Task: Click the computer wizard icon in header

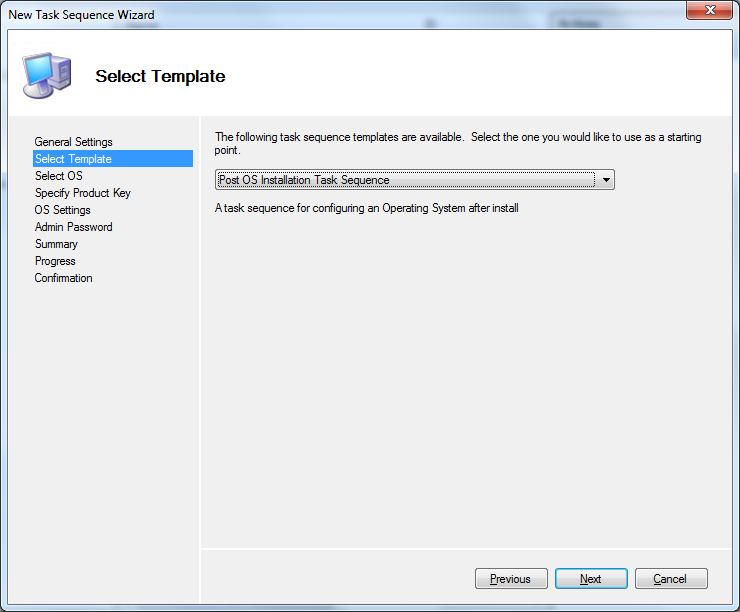Action: click(x=46, y=73)
